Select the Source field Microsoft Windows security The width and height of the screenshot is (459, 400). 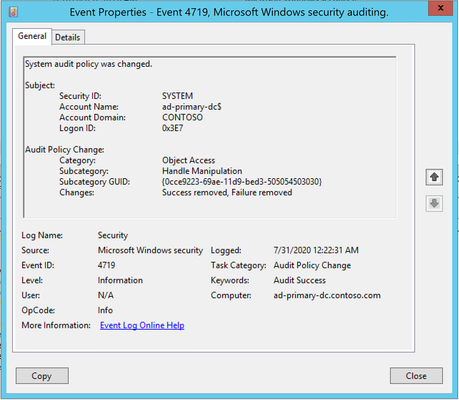[150, 250]
